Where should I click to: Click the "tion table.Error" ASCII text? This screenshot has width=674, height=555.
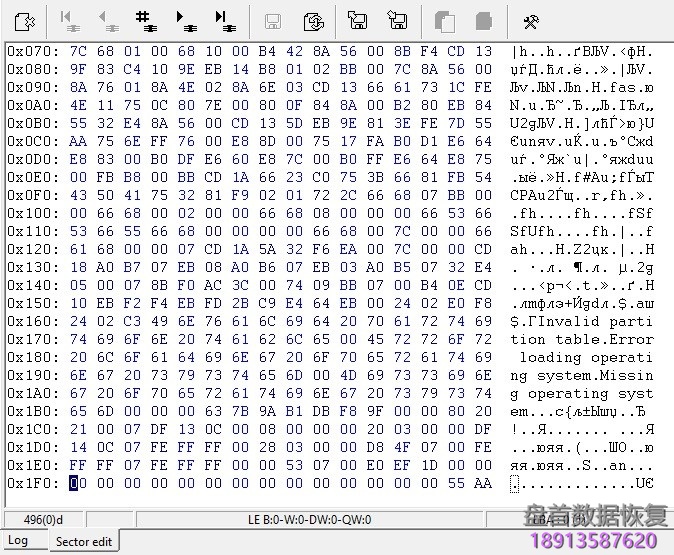pos(581,339)
